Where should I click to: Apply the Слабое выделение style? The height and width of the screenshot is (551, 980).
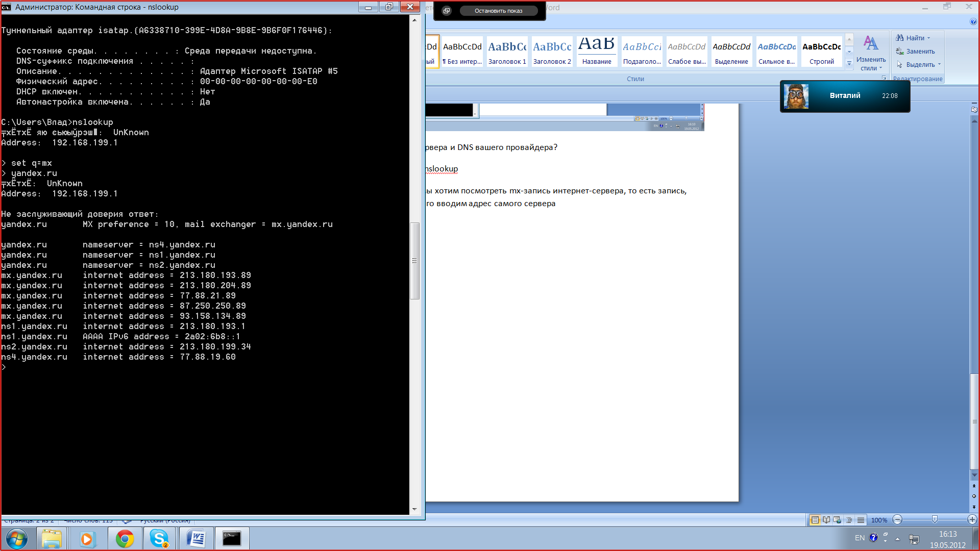pyautogui.click(x=687, y=52)
